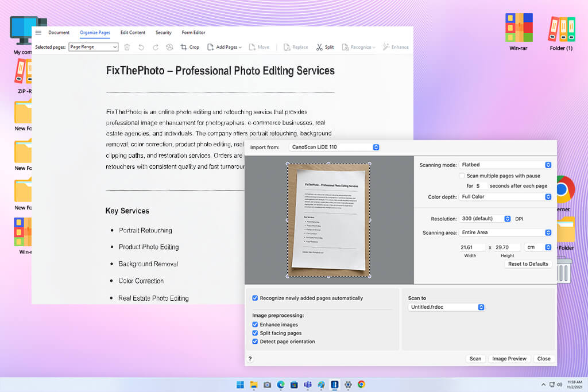
Task: Click the Scan button
Action: 475,359
